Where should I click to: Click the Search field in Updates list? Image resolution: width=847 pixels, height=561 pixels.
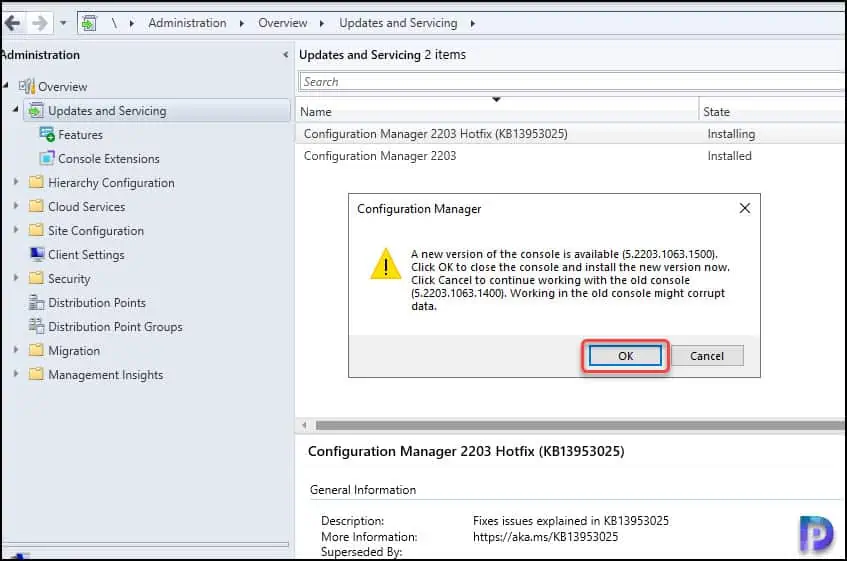(572, 82)
